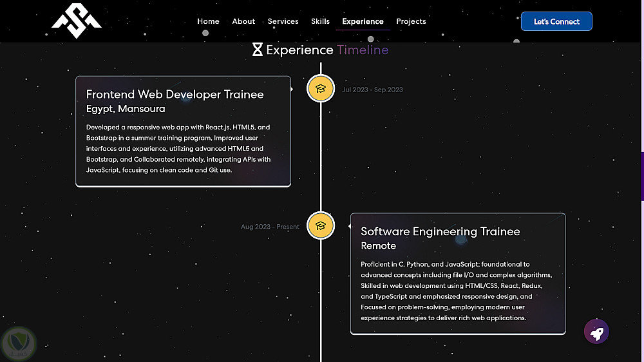This screenshot has width=644, height=362.
Task: Go to the Home nav link
Action: pos(208,21)
